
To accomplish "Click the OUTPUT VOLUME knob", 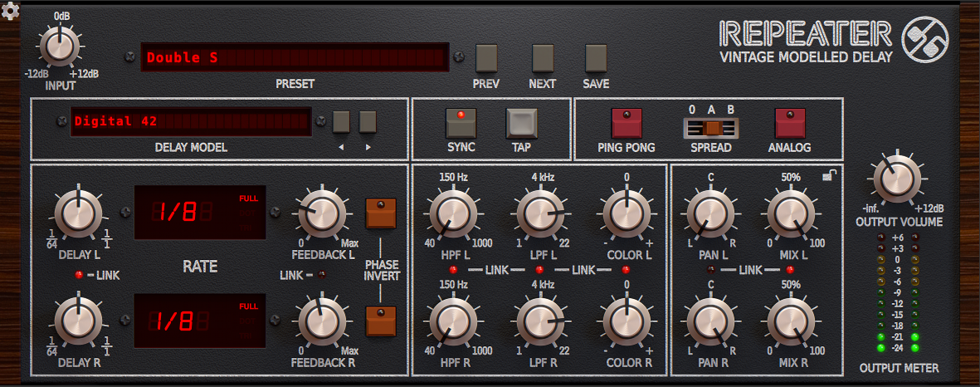I will [x=897, y=179].
